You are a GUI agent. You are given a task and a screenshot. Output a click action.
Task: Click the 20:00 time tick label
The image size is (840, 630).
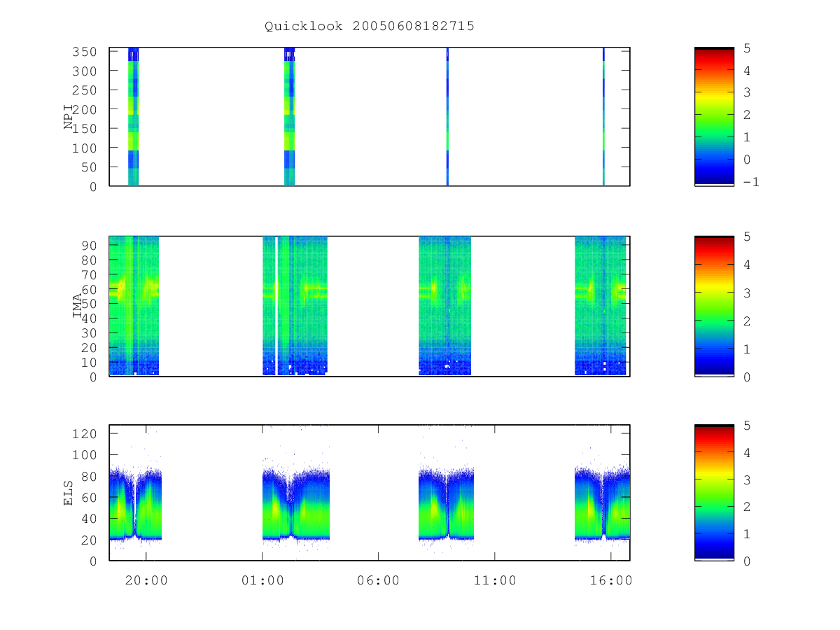tap(146, 580)
